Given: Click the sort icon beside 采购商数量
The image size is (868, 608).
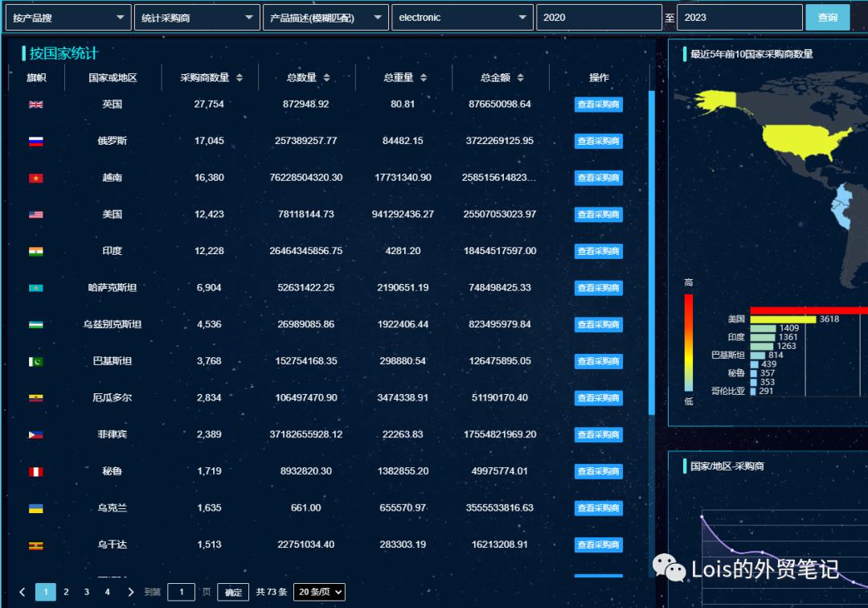Looking at the screenshot, I should tap(240, 78).
